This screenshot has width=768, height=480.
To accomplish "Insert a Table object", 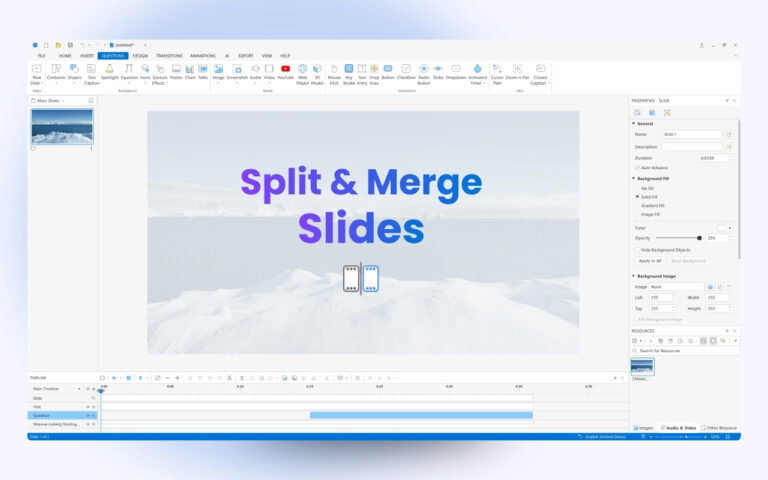I will pos(203,72).
